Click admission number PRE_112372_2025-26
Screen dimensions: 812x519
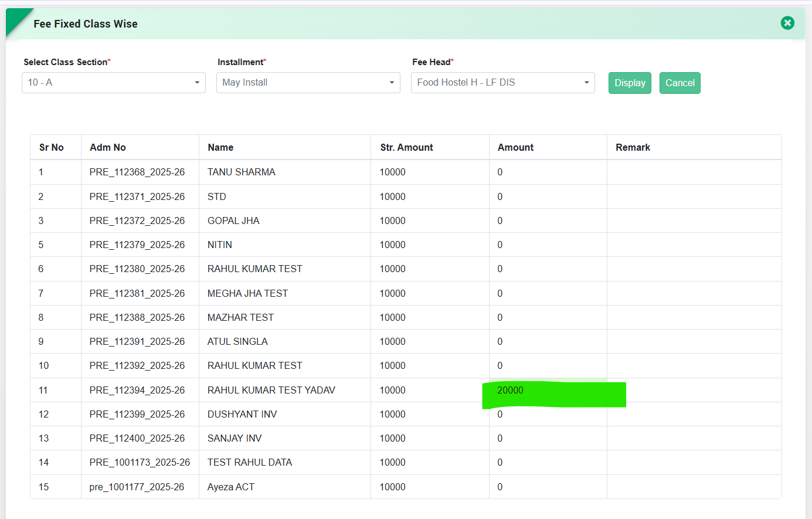pyautogui.click(x=137, y=221)
